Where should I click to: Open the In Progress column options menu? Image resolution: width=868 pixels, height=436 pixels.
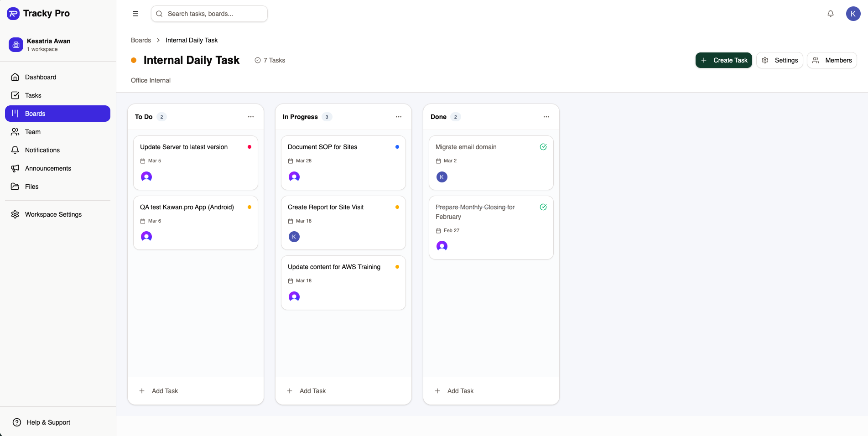(399, 116)
